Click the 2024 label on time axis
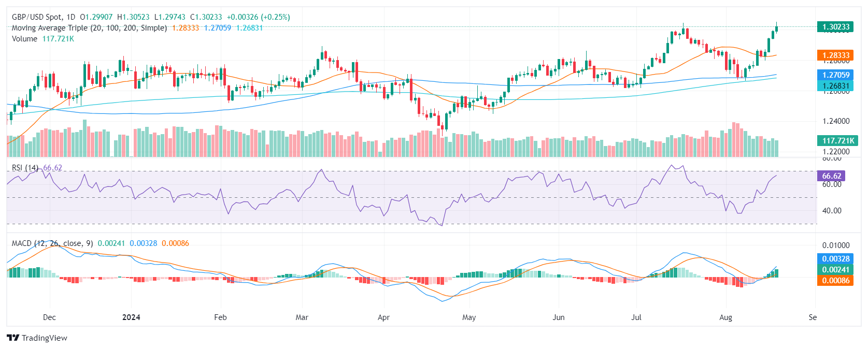Screen dimensions: 868x349 (131, 317)
